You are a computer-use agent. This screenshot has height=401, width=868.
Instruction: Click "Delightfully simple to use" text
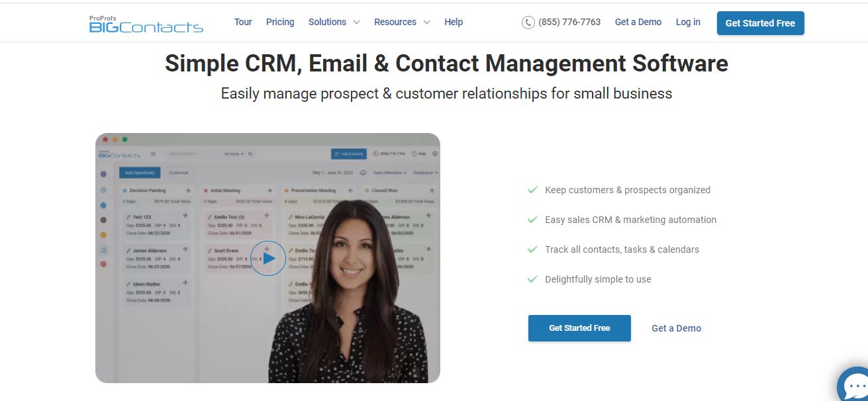[x=598, y=279]
